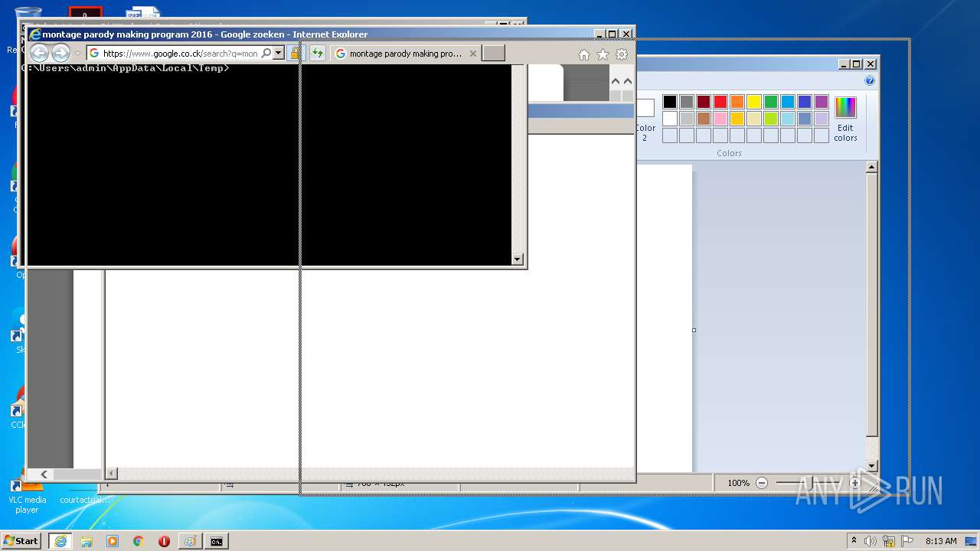Viewport: 980px width, 551px height.
Task: Click the volume speaker tray icon
Action: 871,541
